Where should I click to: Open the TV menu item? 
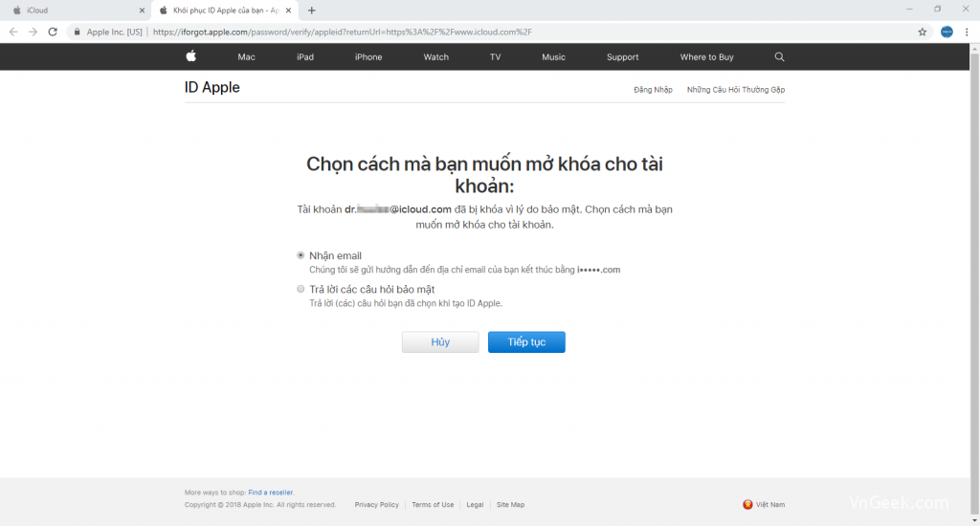pos(495,56)
